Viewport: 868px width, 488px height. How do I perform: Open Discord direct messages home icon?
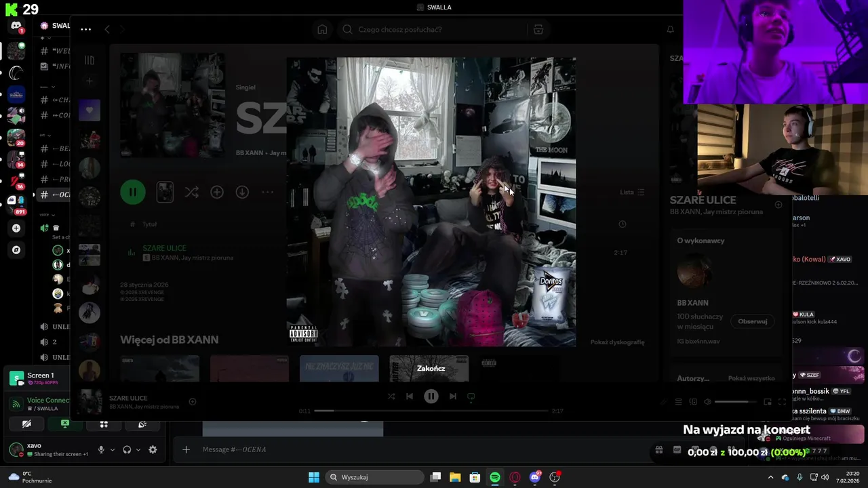[x=16, y=26]
